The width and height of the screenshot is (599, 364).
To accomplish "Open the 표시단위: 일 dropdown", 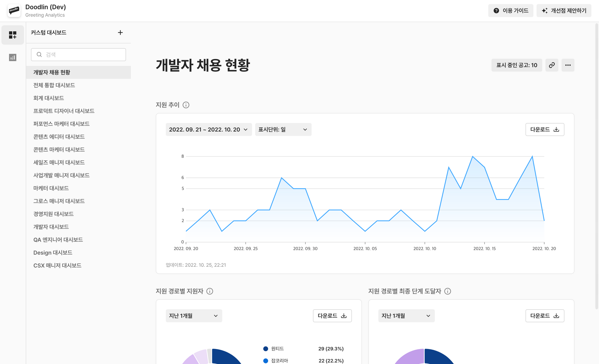I will 283,130.
